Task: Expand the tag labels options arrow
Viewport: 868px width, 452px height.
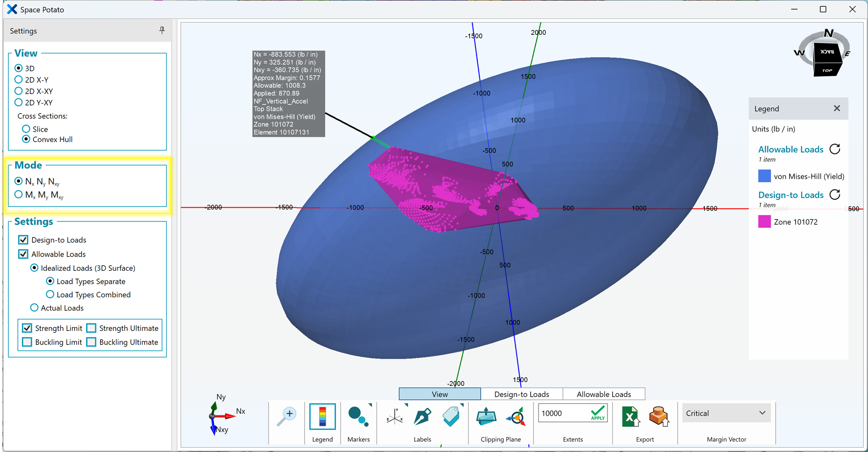Action: tap(462, 405)
